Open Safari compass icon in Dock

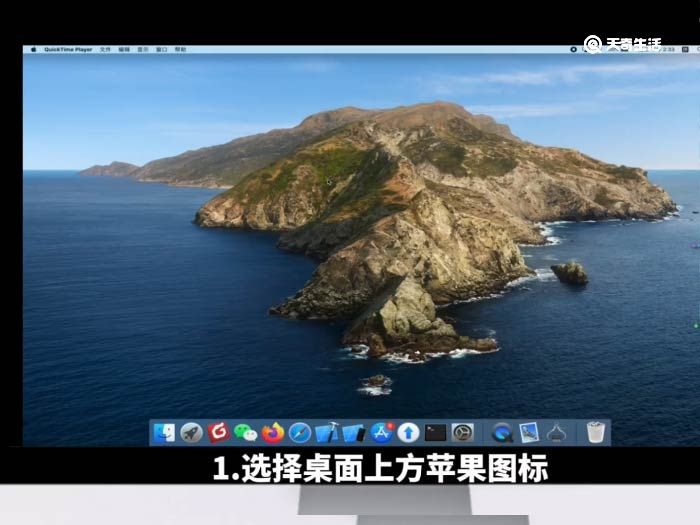pyautogui.click(x=299, y=432)
